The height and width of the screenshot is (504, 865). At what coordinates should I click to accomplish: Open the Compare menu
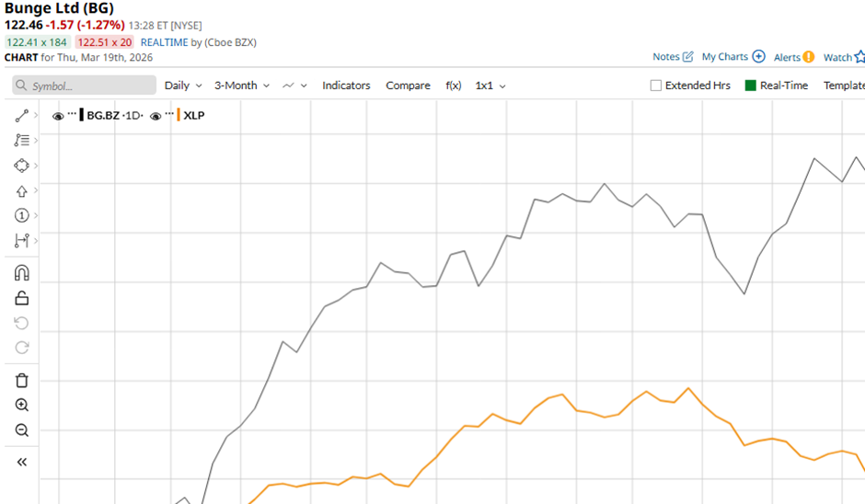[408, 86]
